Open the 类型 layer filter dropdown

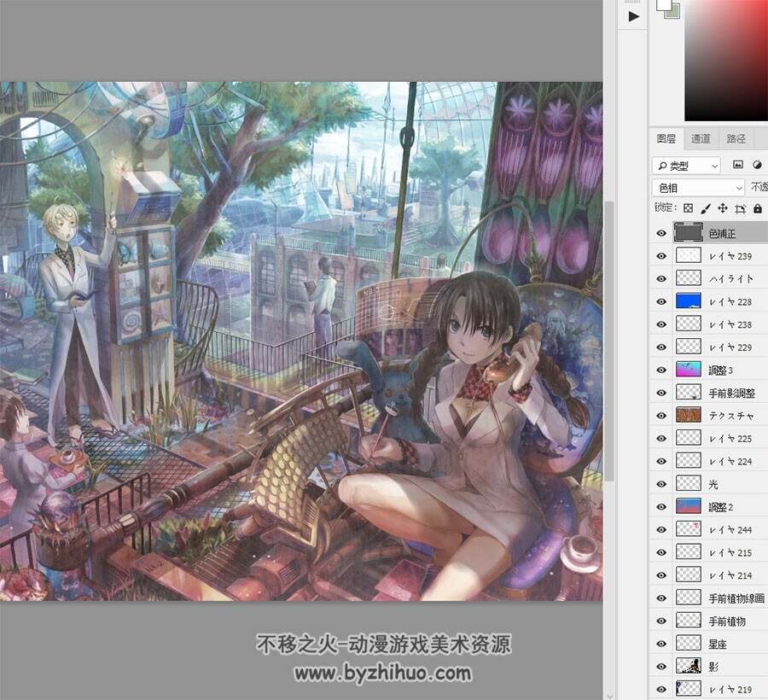(x=686, y=166)
